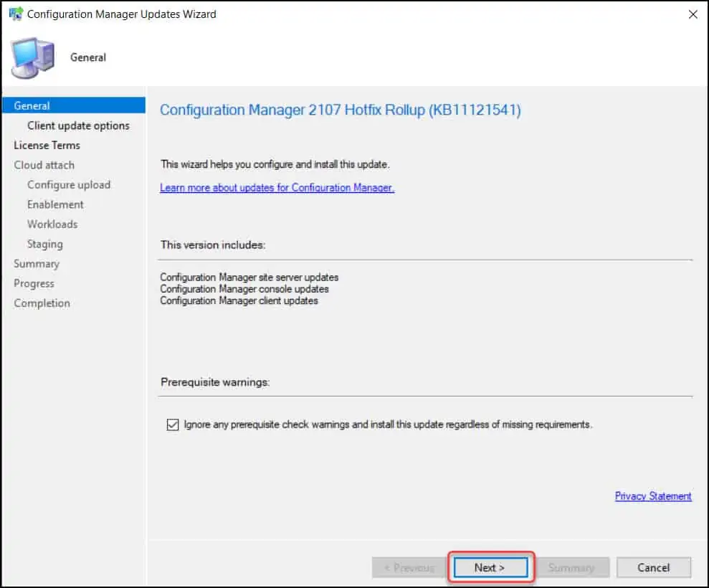709x588 pixels.
Task: Click the Hotfix Rollup KB11121541 heading
Action: [341, 110]
